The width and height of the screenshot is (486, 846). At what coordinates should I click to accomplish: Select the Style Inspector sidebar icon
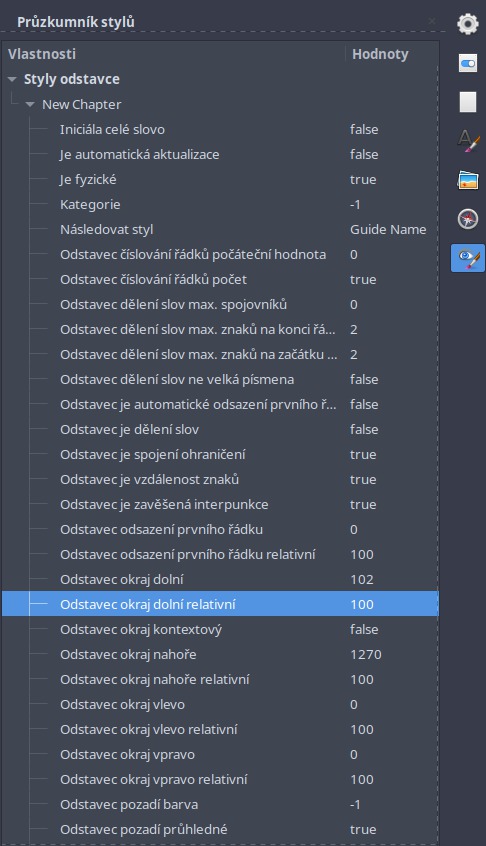click(468, 258)
